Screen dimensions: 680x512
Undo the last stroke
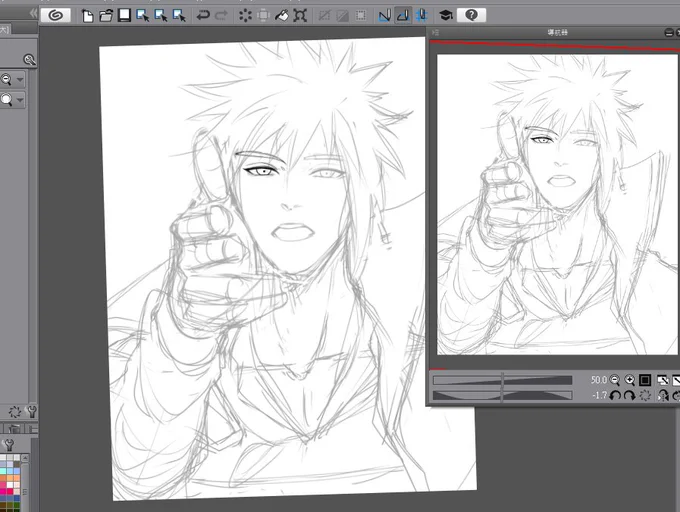click(x=203, y=16)
